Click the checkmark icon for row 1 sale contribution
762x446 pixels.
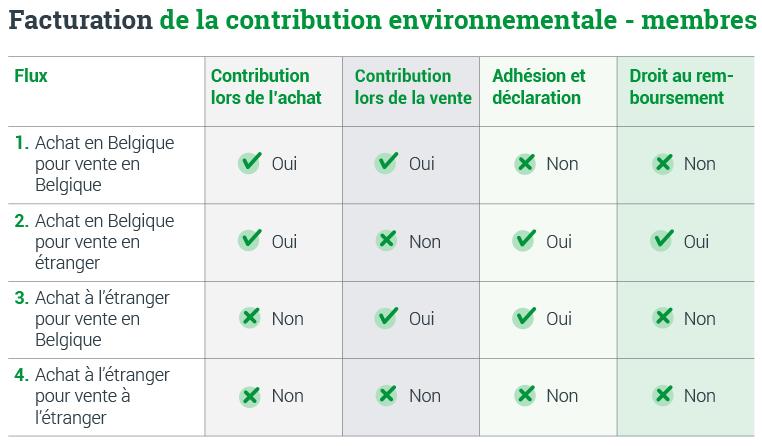(387, 163)
